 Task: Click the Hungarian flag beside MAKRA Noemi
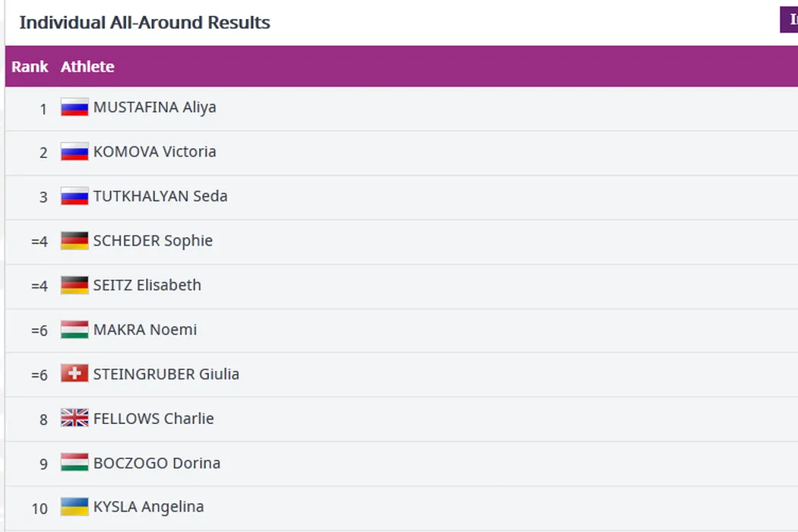(x=74, y=330)
